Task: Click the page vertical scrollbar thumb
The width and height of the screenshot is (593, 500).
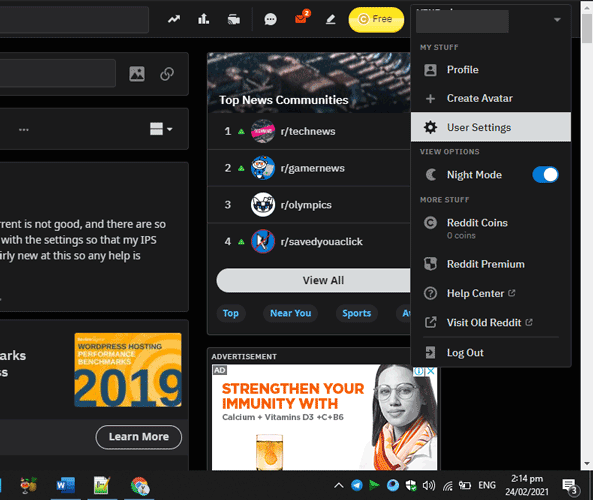Action: [587, 28]
